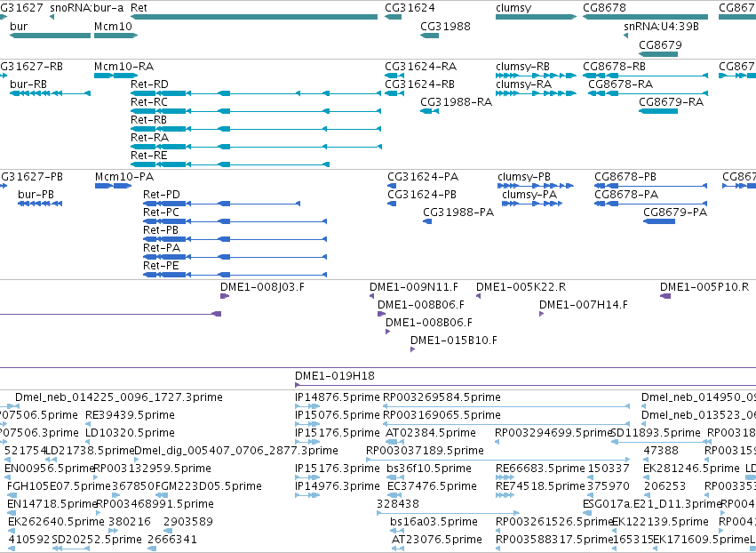Select transcript label 'Ret-RE'
This screenshot has height=553, width=756.
pos(149,155)
